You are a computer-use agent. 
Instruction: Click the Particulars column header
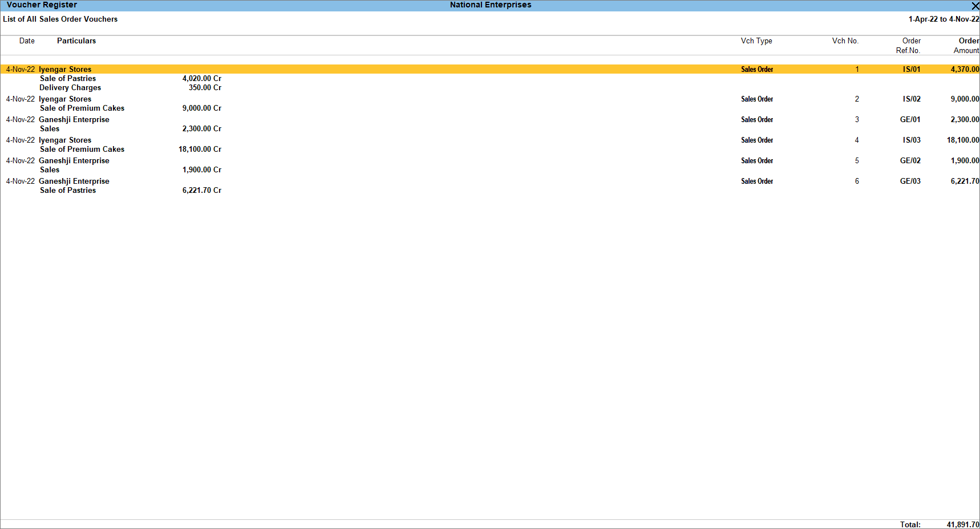tap(76, 41)
